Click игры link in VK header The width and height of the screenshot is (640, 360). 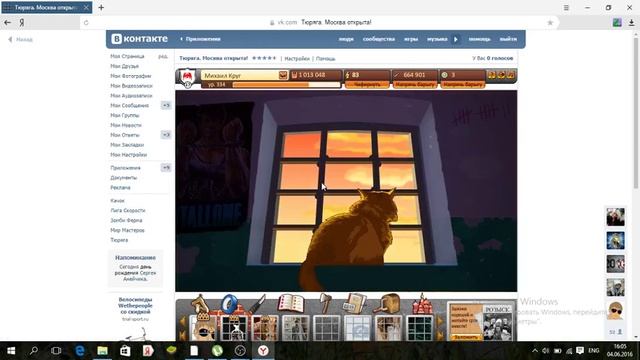(411, 39)
